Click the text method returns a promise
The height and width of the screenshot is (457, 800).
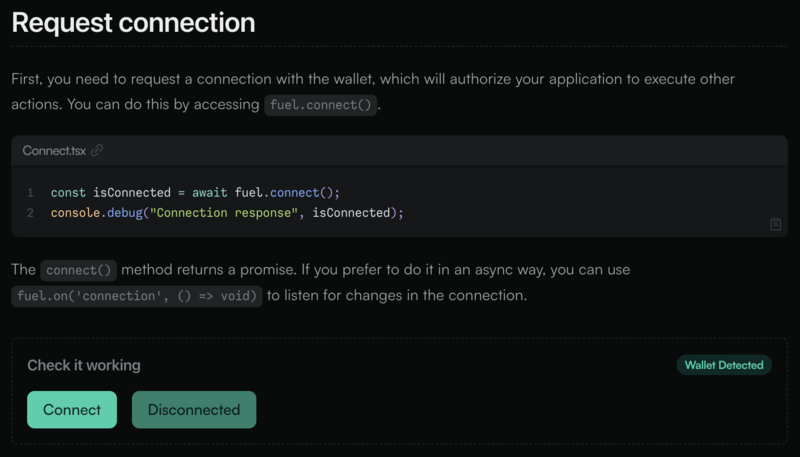coord(208,270)
